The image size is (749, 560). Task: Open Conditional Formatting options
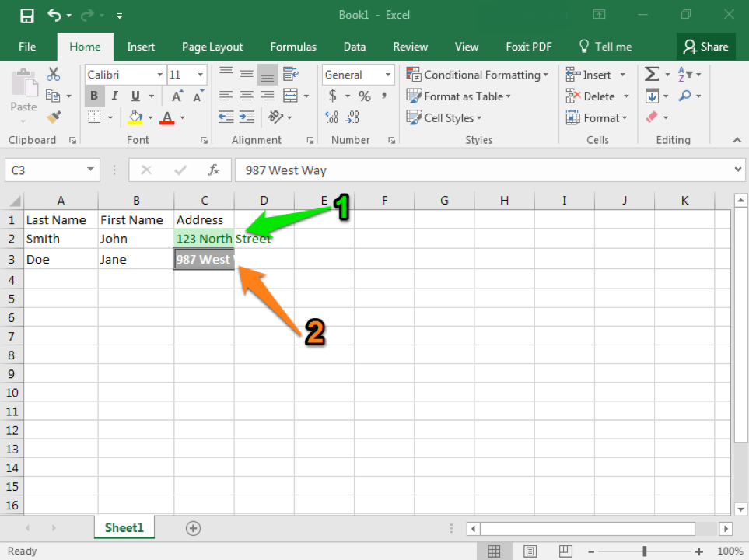coord(478,74)
